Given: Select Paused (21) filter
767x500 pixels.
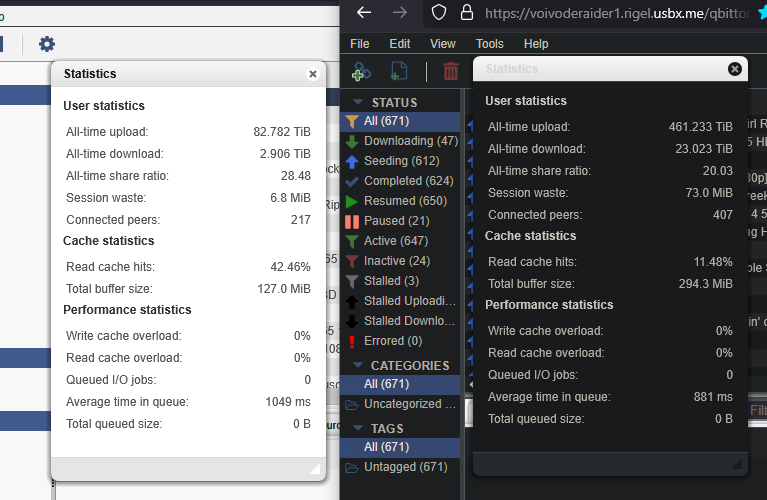Looking at the screenshot, I should pyautogui.click(x=400, y=222).
